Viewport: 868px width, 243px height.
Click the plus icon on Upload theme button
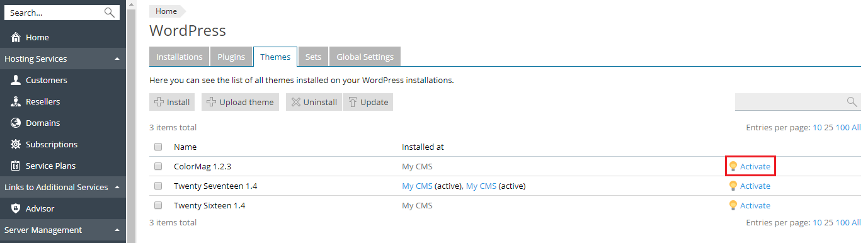pyautogui.click(x=212, y=102)
